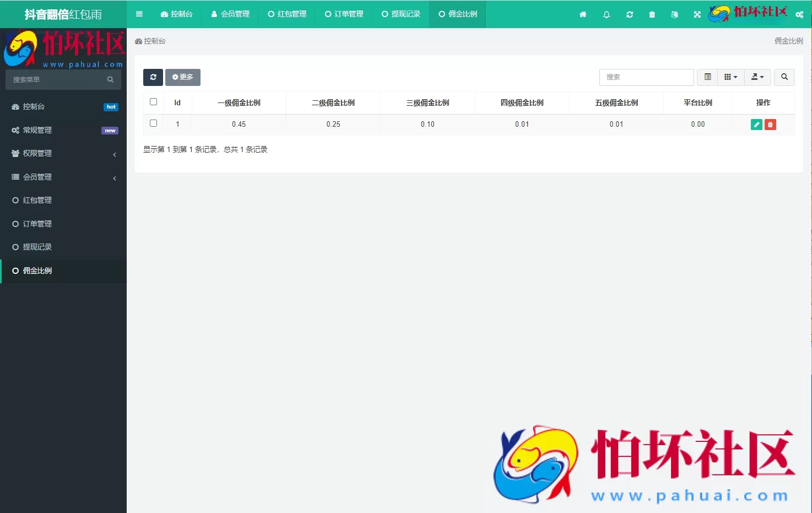The image size is (812, 513).
Task: Open 订单管理 in the sidebar
Action: 63,224
